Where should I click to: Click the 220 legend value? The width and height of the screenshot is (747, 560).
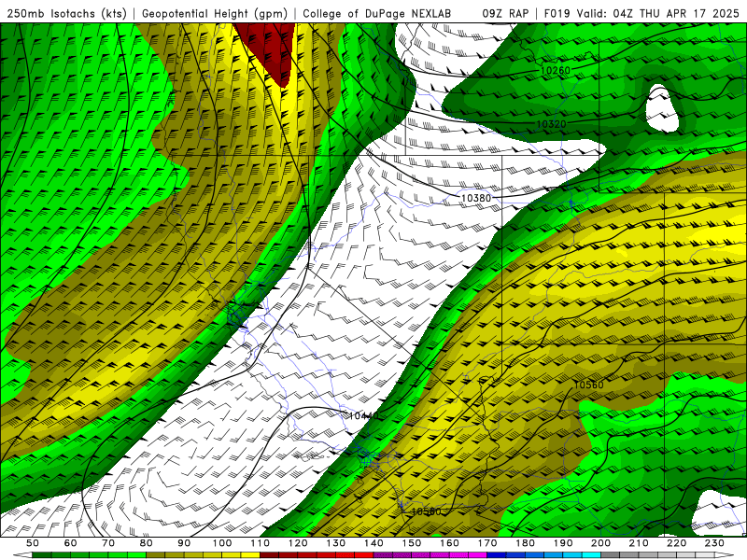676,543
